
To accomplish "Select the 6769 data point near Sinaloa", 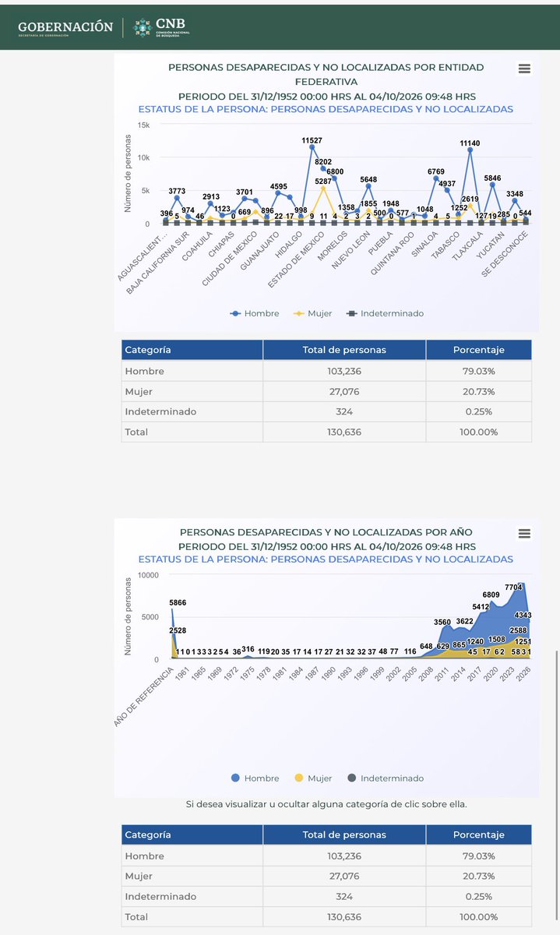I will click(436, 178).
